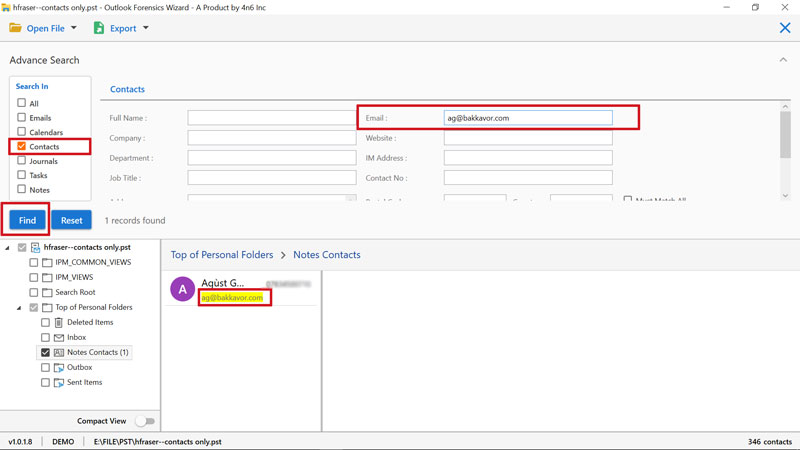Viewport: 800px width, 450px height.
Task: Click the Notes Contacts card icon
Action: (59, 353)
